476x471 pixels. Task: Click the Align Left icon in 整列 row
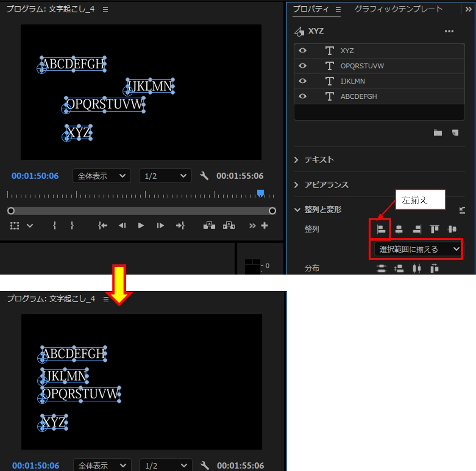coord(381,229)
